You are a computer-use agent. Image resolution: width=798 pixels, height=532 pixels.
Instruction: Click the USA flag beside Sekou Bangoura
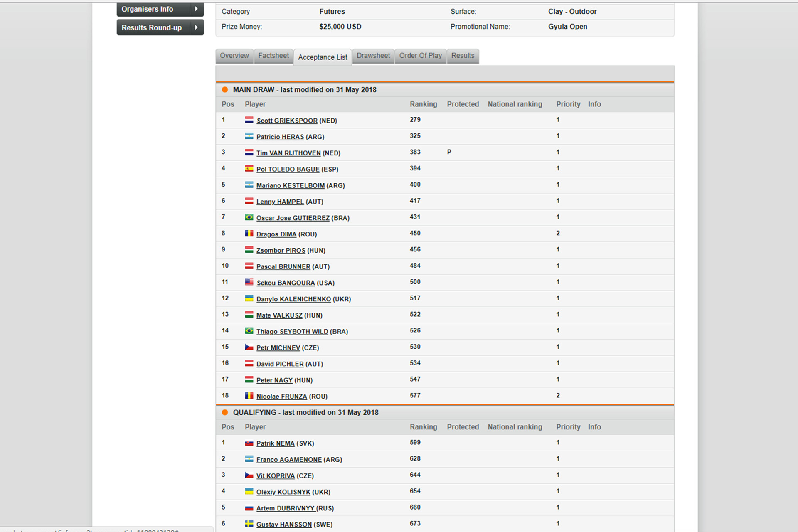coord(249,282)
